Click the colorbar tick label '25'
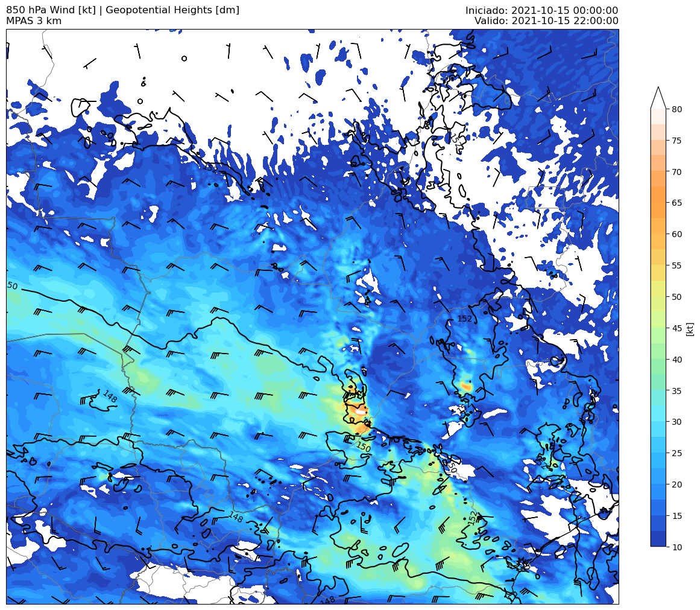This screenshot has width=700, height=610. 676,453
